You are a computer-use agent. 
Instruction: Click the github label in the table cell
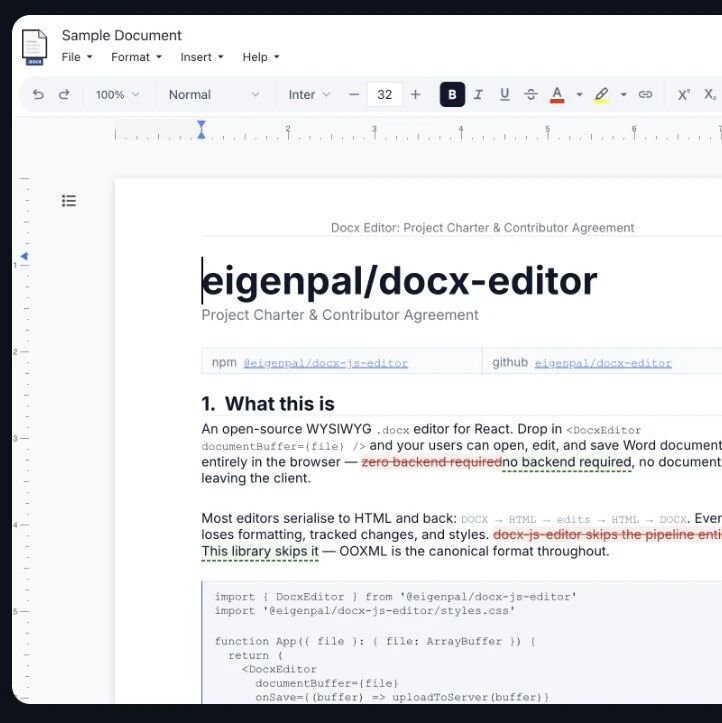510,362
